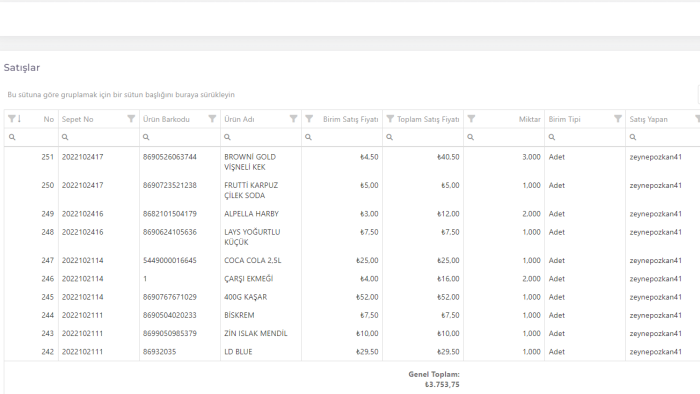Click search icon under Sepet No column
Viewport: 700px width, 394px height.
[x=65, y=137]
